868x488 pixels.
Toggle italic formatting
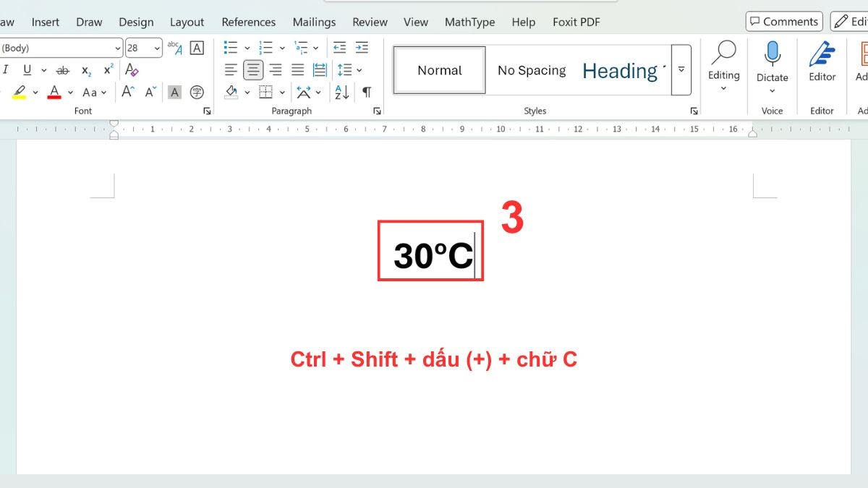6,70
